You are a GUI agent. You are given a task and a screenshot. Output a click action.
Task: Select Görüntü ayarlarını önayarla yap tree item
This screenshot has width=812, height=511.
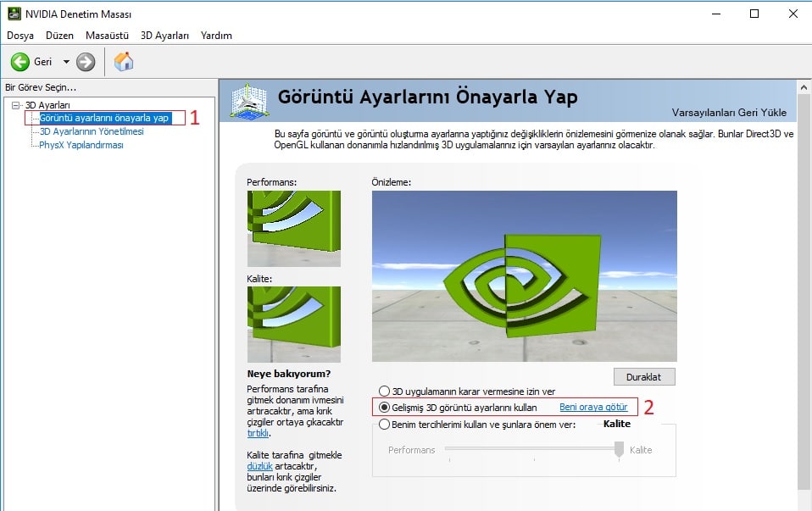[104, 118]
